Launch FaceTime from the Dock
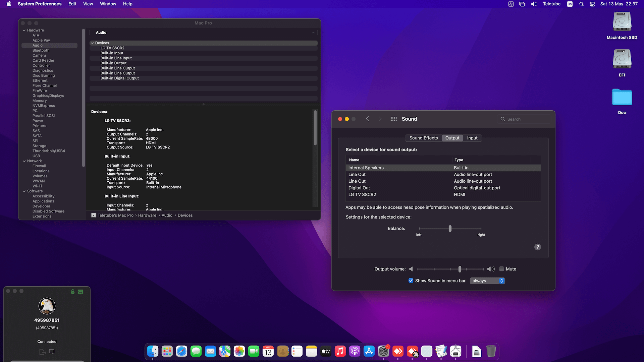The width and height of the screenshot is (644, 362). pos(254,351)
